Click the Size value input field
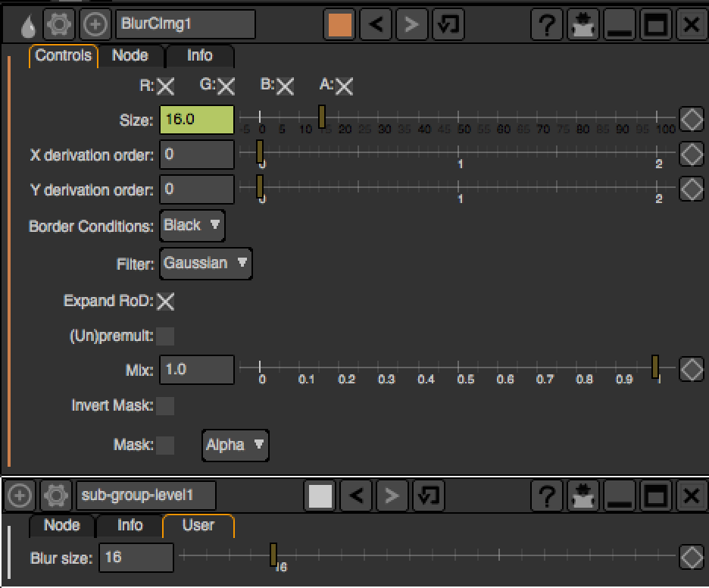 coord(197,120)
